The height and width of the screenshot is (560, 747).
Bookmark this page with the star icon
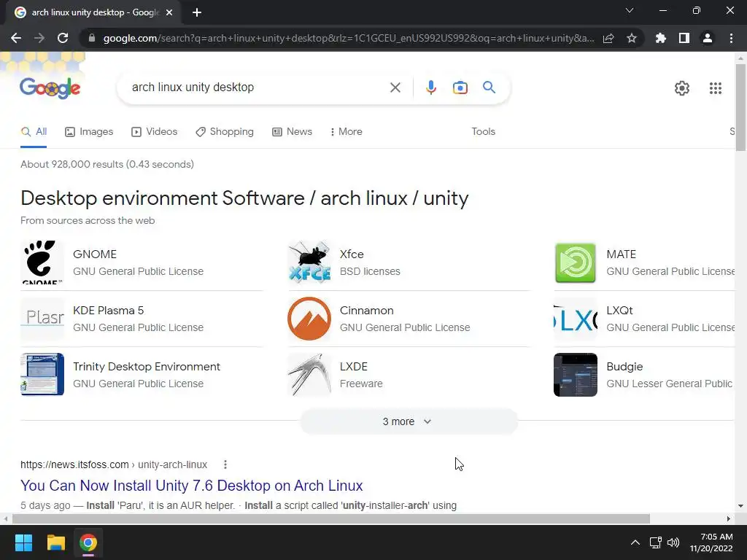(x=632, y=38)
